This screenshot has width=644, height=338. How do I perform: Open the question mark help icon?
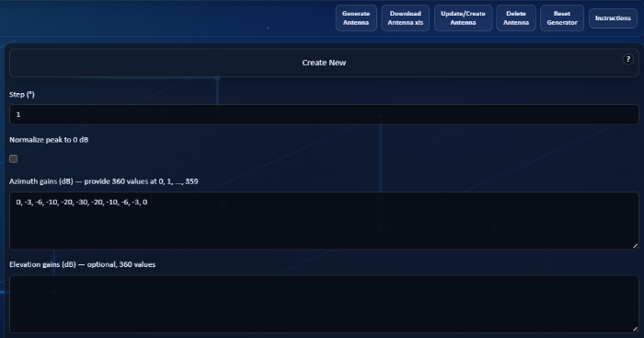click(627, 59)
